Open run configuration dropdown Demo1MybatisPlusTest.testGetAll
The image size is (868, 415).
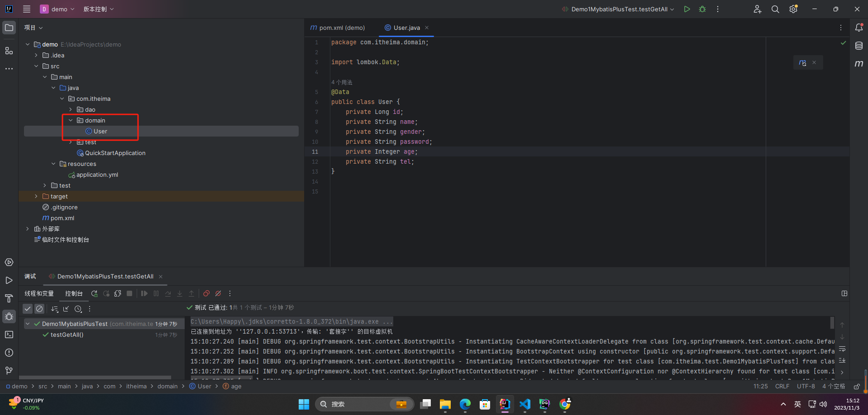(618, 9)
